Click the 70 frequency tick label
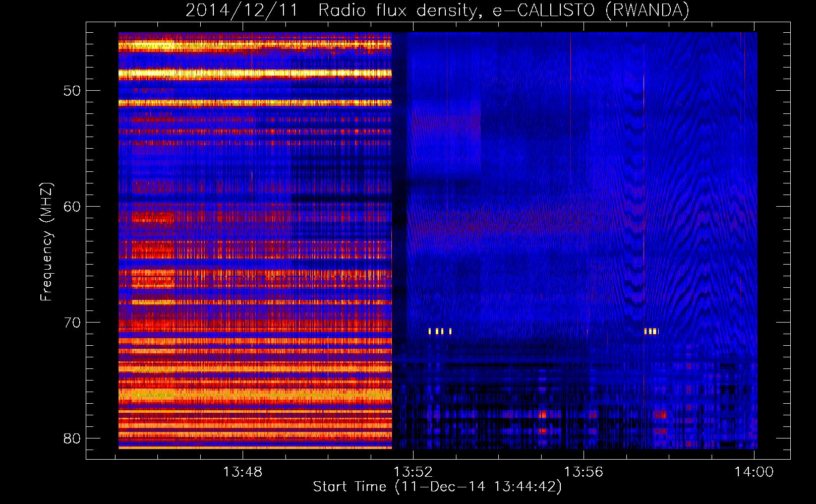Image resolution: width=816 pixels, height=504 pixels. coord(72,323)
